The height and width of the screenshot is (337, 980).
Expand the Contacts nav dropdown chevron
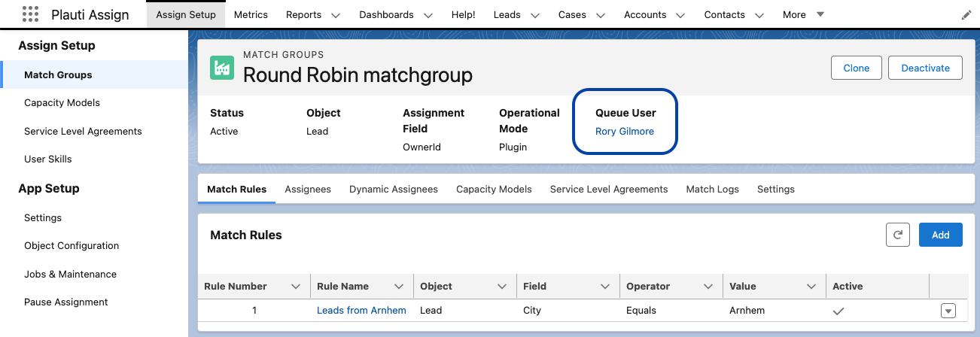(x=759, y=15)
